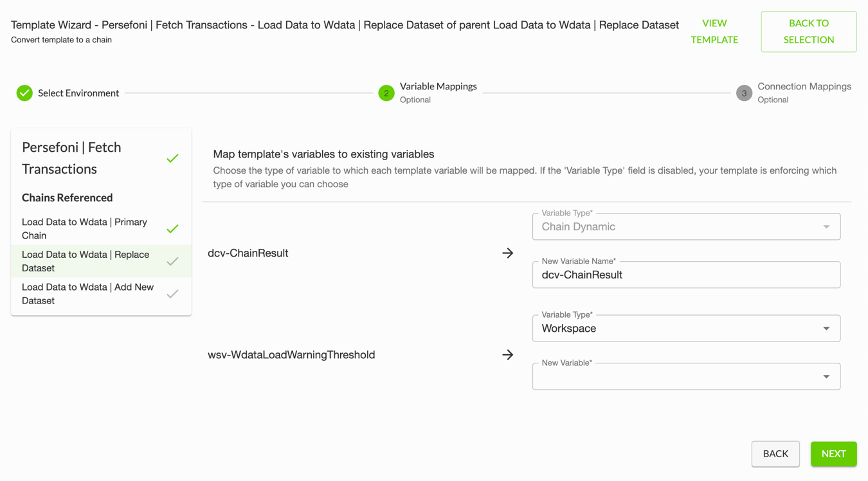Image resolution: width=868 pixels, height=481 pixels.
Task: Open the Variable Mappings step label
Action: tap(439, 86)
